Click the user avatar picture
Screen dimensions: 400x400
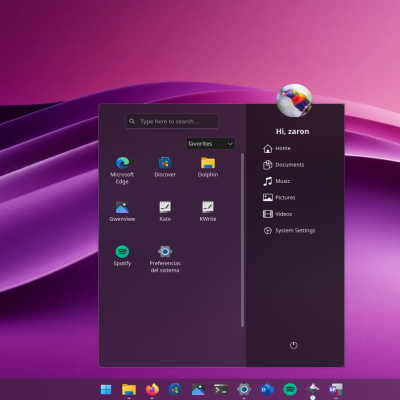[294, 101]
